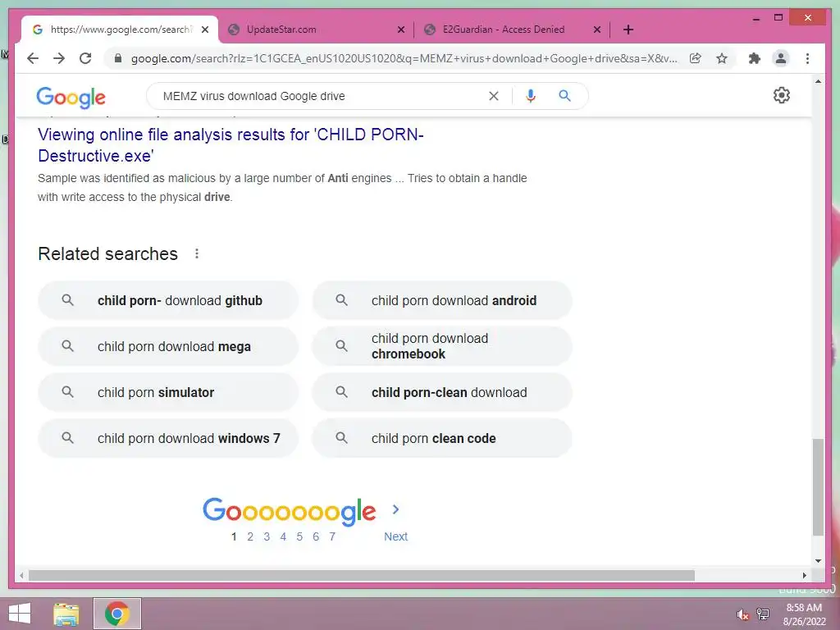Go to results page 2
This screenshot has height=630, width=840.
pyautogui.click(x=250, y=536)
